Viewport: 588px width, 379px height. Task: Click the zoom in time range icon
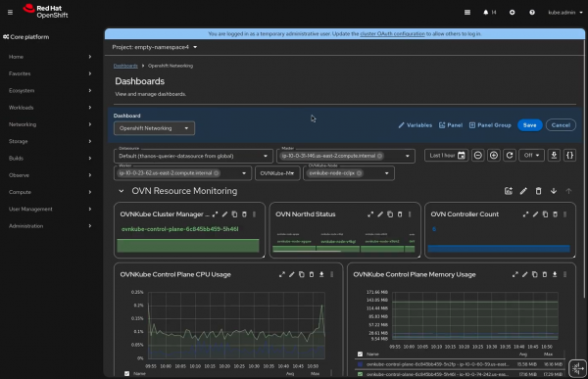(494, 155)
